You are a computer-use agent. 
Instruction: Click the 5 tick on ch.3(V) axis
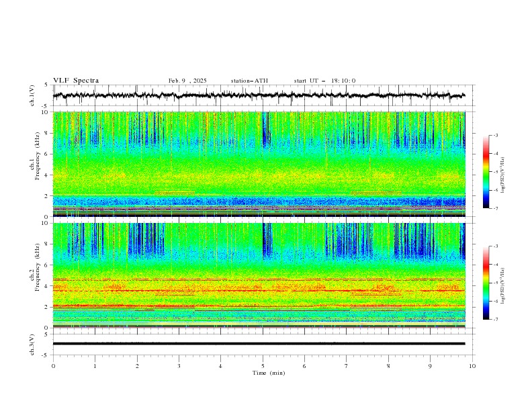47,334
